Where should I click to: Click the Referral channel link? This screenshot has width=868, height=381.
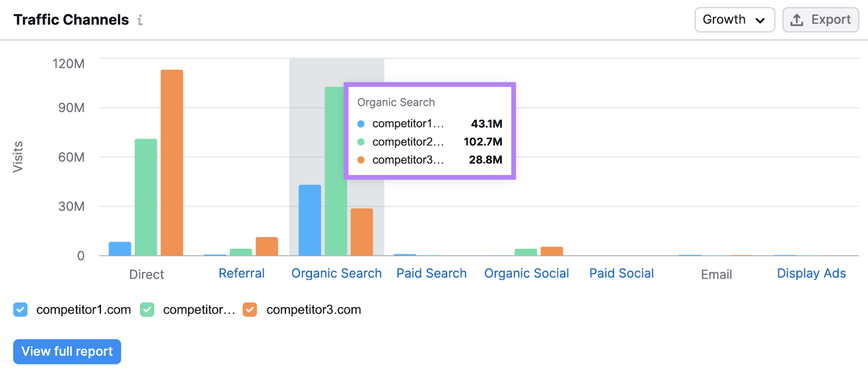(x=241, y=273)
